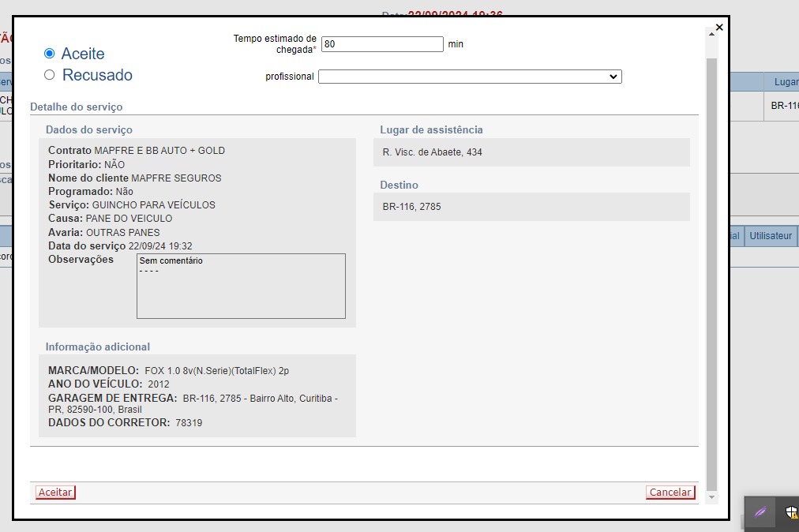Select the Aceite radio option
Image resolution: width=799 pixels, height=532 pixels.
(x=50, y=54)
